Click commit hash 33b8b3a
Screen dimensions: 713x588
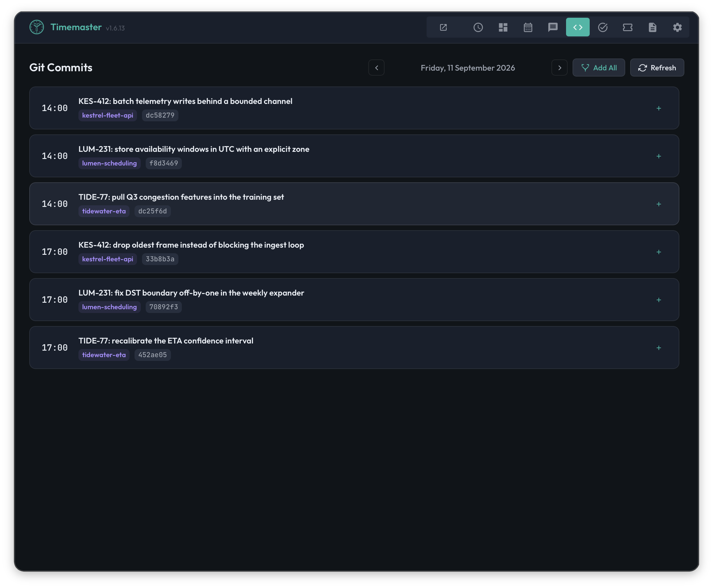[x=160, y=259]
